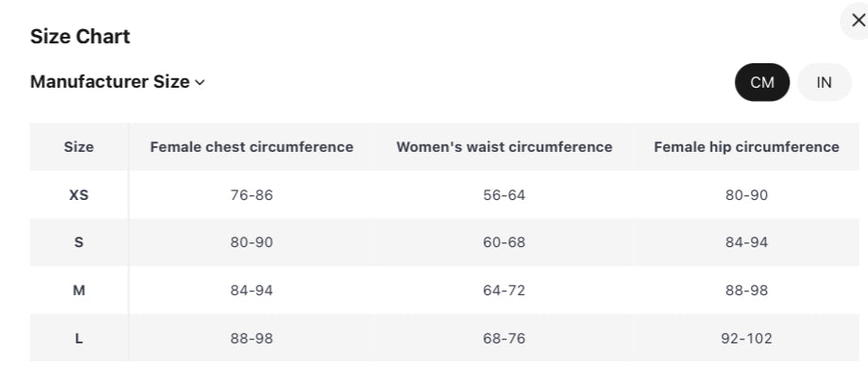This screenshot has width=868, height=366.
Task: Select the XS size row label
Action: click(x=78, y=194)
